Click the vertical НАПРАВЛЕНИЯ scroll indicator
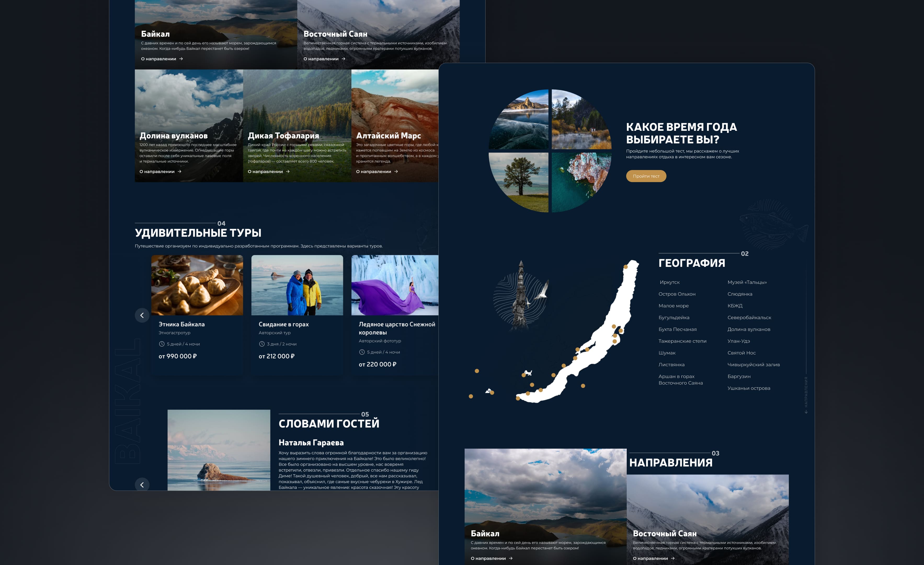Screen dimensions: 924x565 coord(806,394)
